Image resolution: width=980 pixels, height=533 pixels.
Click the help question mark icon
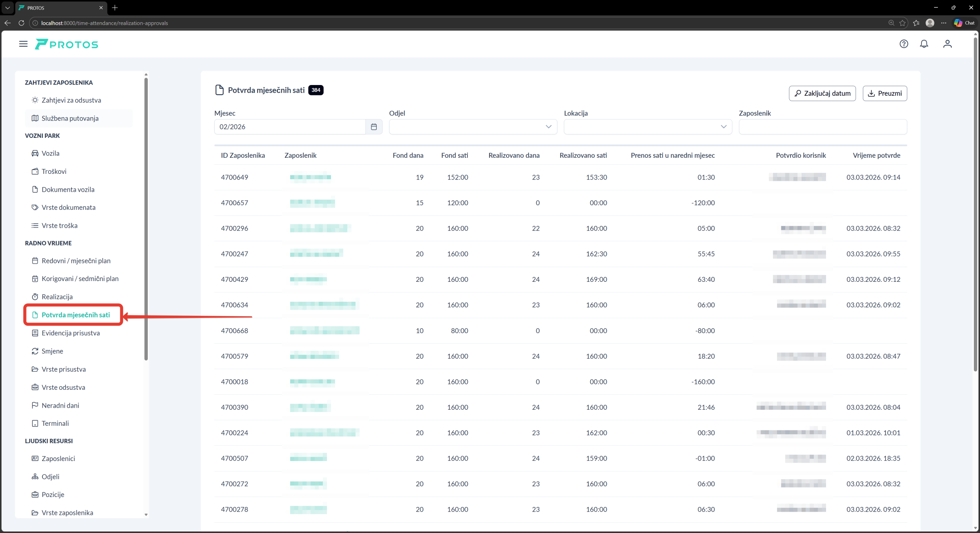tap(904, 44)
